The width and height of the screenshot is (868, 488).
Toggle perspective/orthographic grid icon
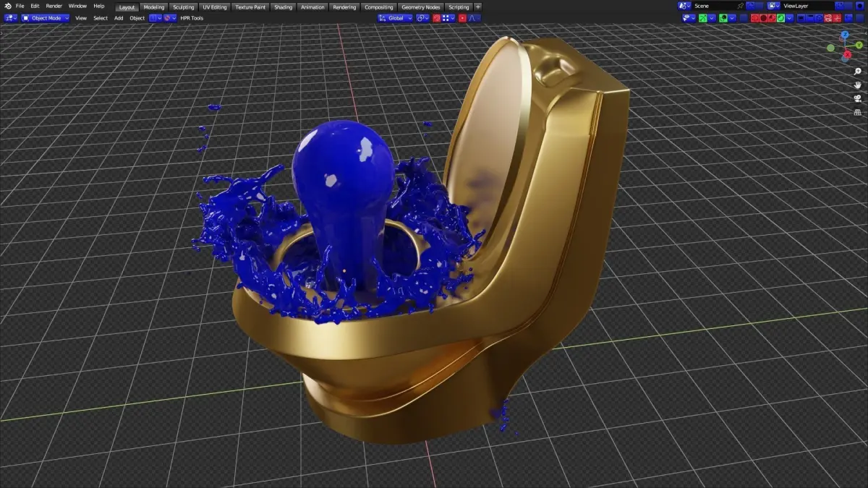pos(858,113)
